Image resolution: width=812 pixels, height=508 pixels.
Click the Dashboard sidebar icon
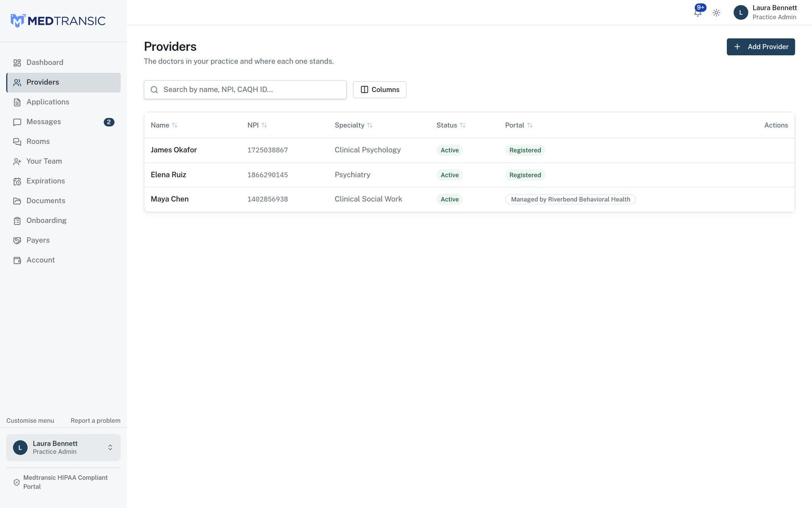(17, 62)
